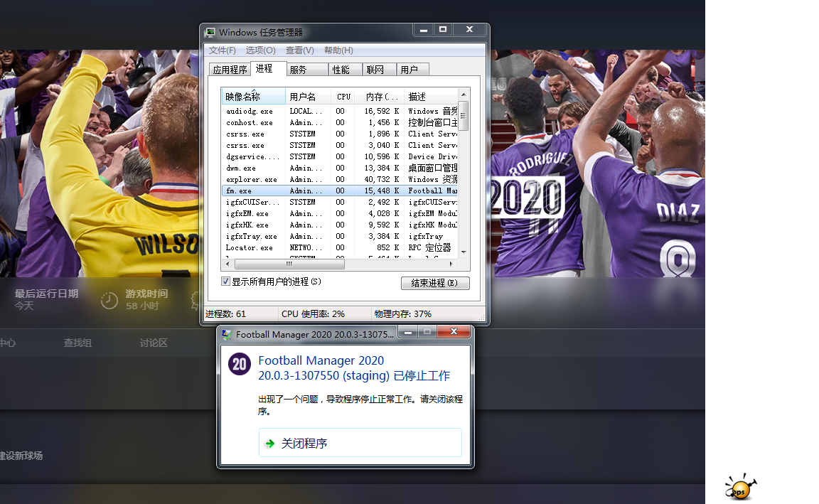Click the 结束进程 button
The width and height of the screenshot is (819, 504).
(435, 283)
